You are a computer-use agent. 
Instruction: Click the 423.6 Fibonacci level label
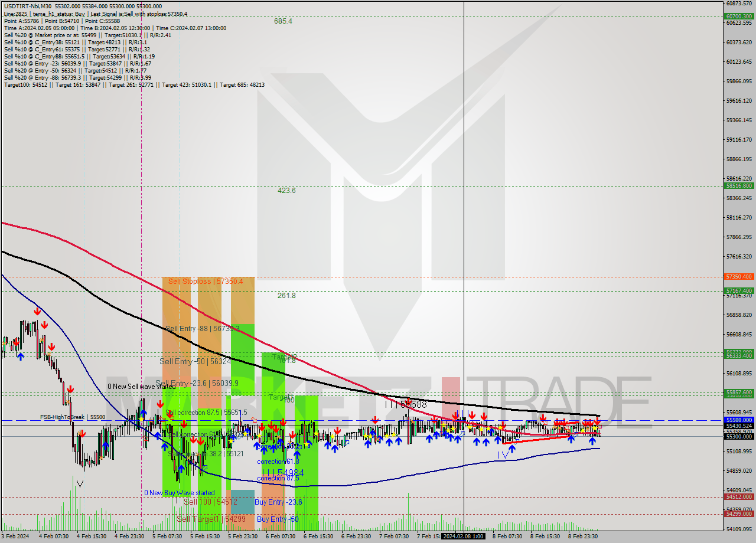[286, 191]
